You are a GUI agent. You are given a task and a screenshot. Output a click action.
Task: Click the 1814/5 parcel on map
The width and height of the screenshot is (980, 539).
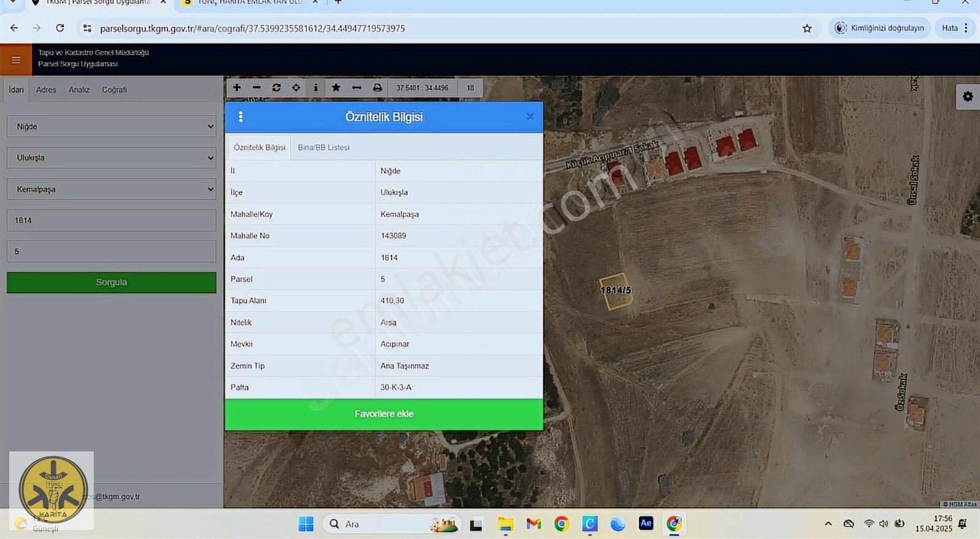pyautogui.click(x=616, y=291)
